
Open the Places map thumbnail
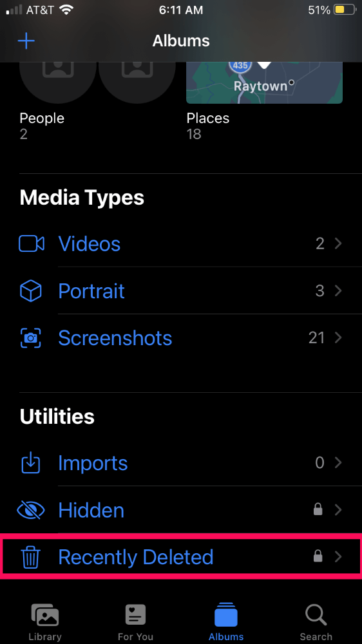264,82
